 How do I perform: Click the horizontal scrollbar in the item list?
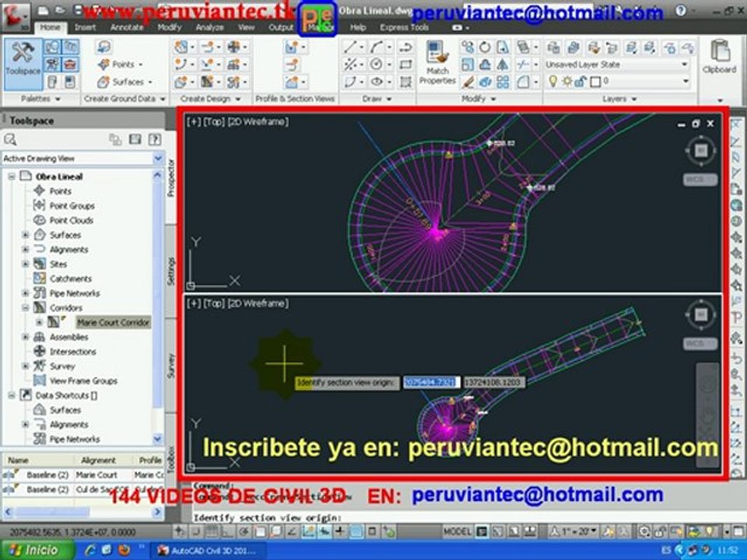82,513
